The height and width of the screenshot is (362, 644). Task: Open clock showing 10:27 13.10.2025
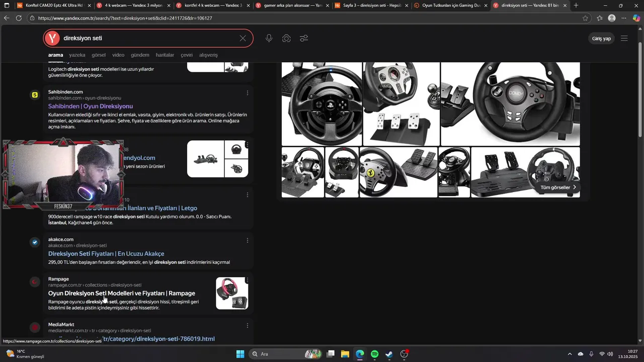click(629, 354)
